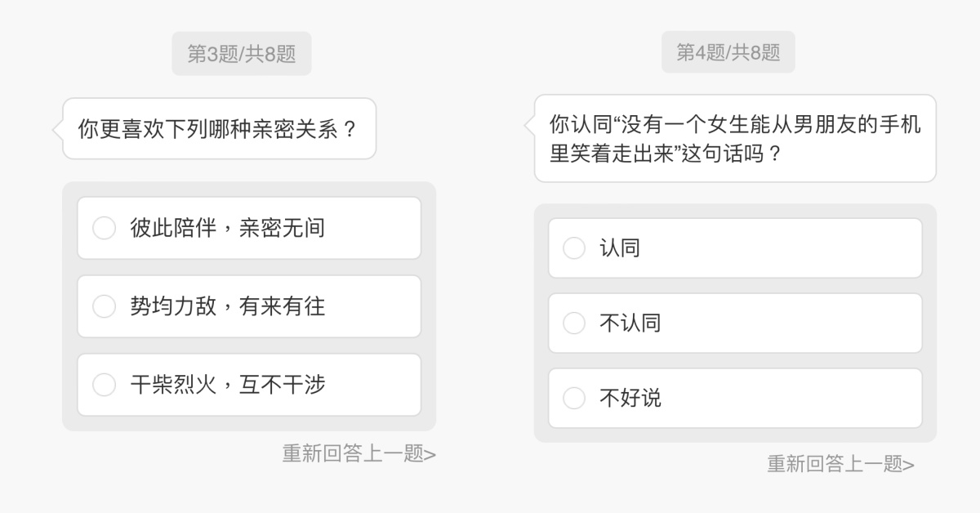Click the 势均力敌，有来有往 answer text
980x513 pixels.
click(x=228, y=306)
